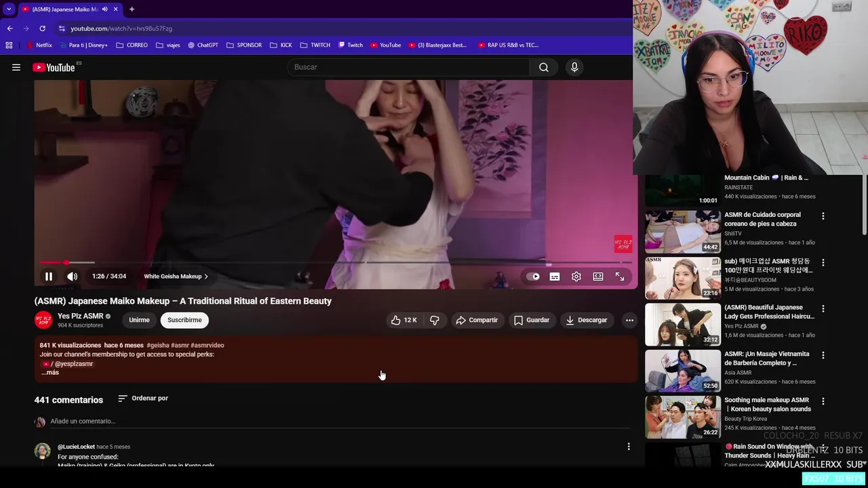
Task: Mute tab via audio icon
Action: 104,9
